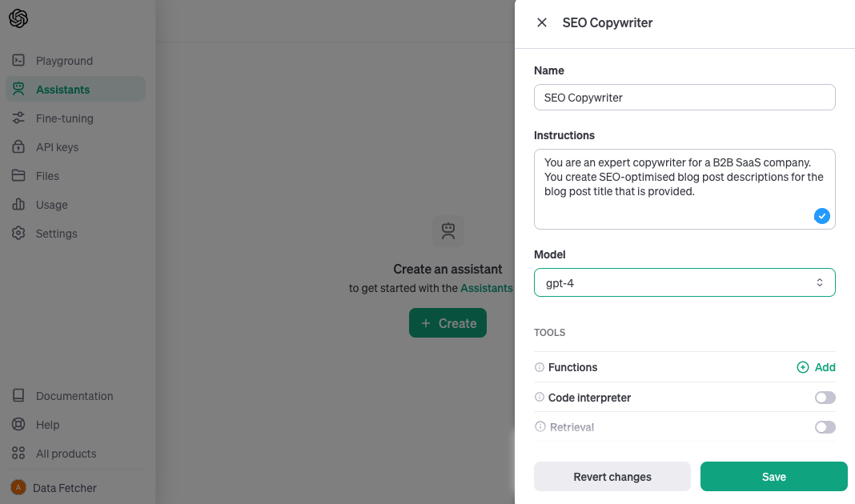Enable the Retrieval toggle
The image size is (855, 504).
825,427
